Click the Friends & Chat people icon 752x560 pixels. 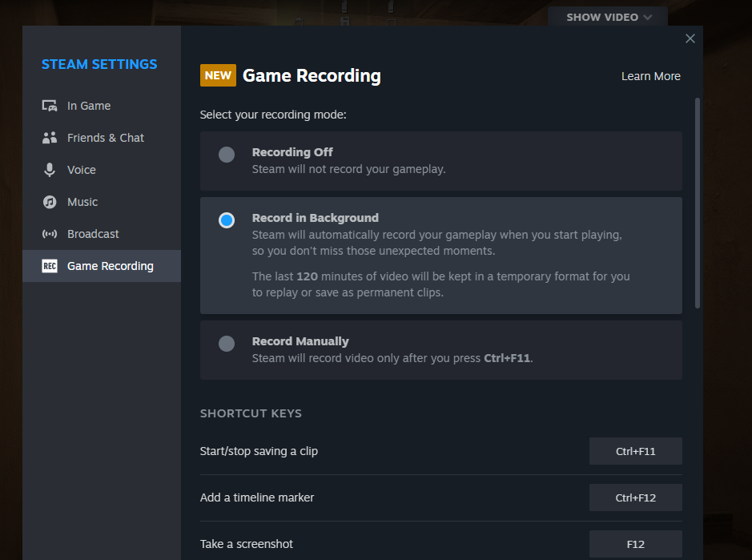pyautogui.click(x=50, y=138)
